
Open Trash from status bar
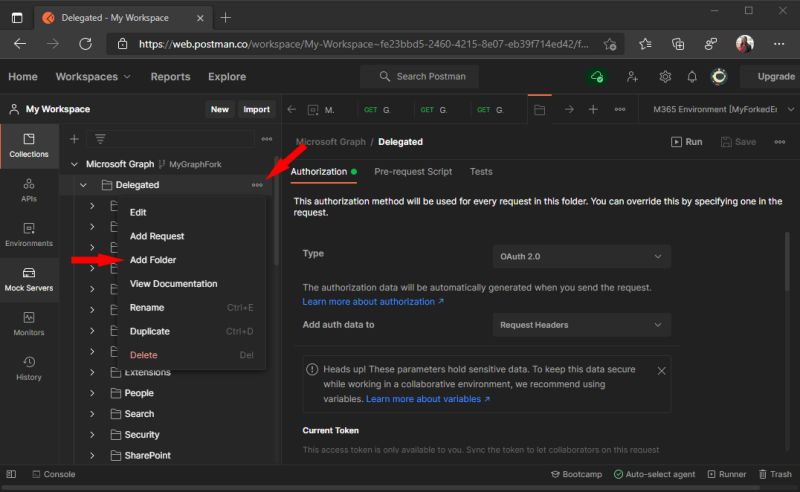(x=775, y=474)
